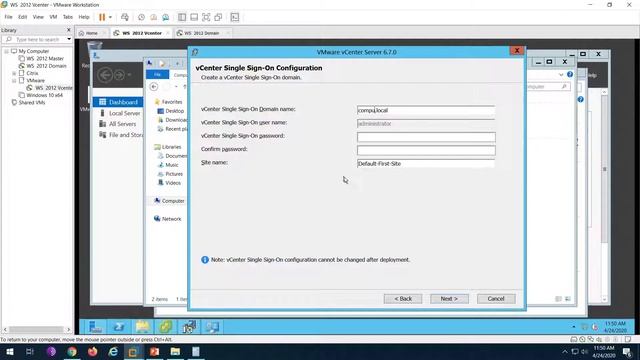The image size is (640, 360).
Task: Open Internet Explorer from host taskbar
Action: (113, 351)
